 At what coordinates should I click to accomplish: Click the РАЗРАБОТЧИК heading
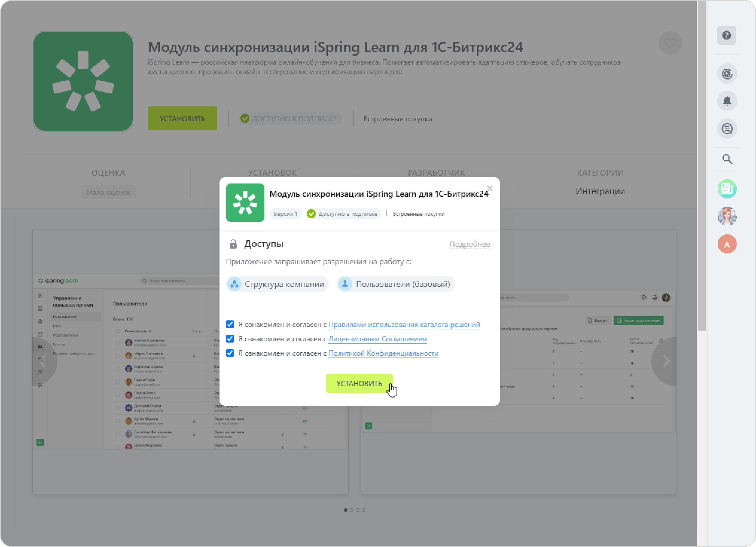[436, 173]
